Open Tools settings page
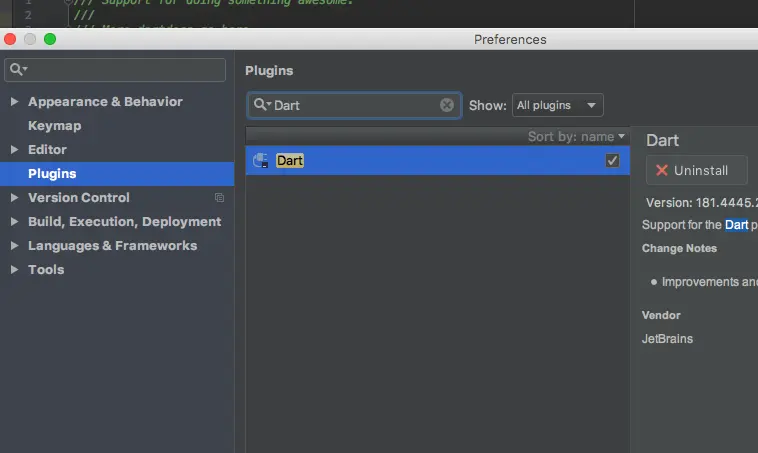 [46, 269]
